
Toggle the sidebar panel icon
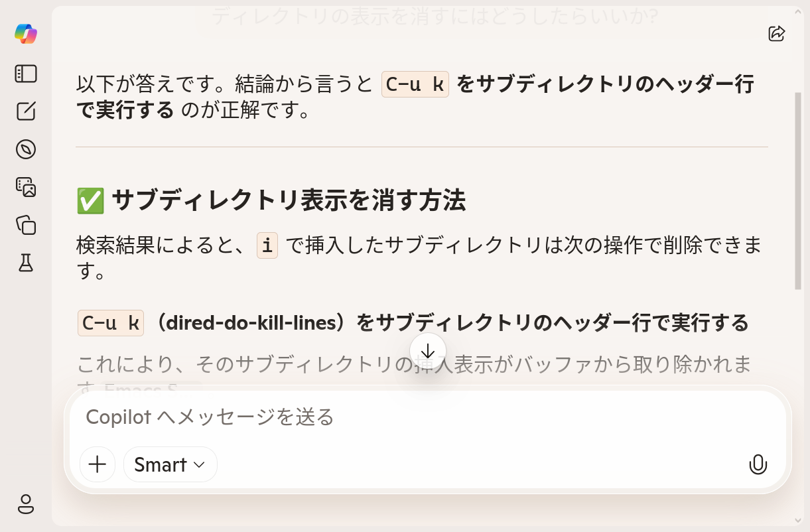pos(26,74)
